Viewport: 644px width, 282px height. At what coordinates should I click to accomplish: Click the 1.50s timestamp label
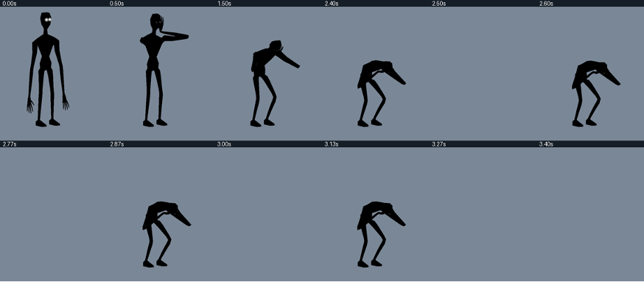224,3
